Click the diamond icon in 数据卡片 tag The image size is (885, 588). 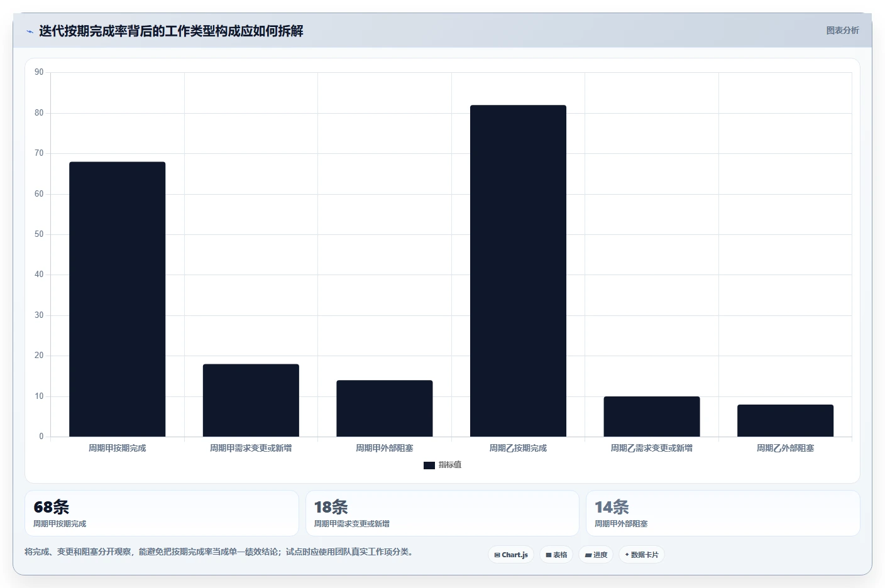627,555
